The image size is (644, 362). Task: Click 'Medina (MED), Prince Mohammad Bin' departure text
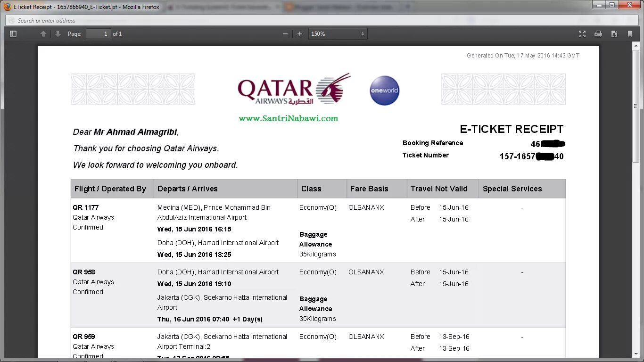click(x=214, y=207)
